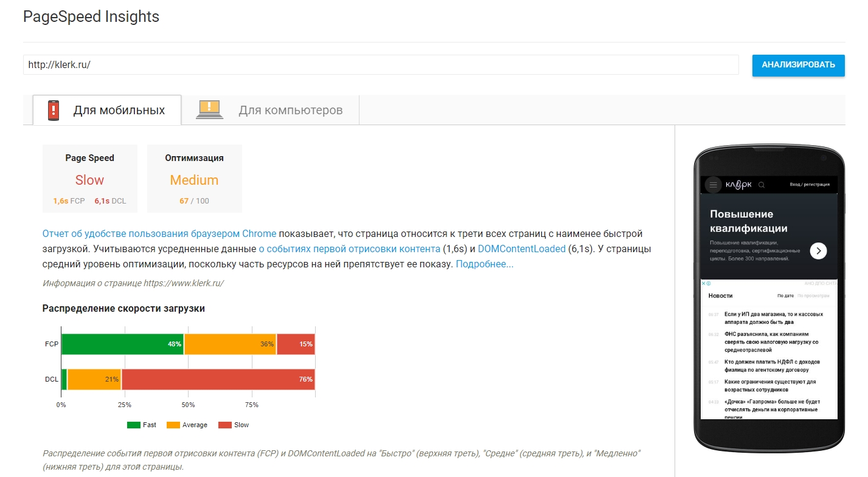Click the Подробнее... link

point(484,264)
